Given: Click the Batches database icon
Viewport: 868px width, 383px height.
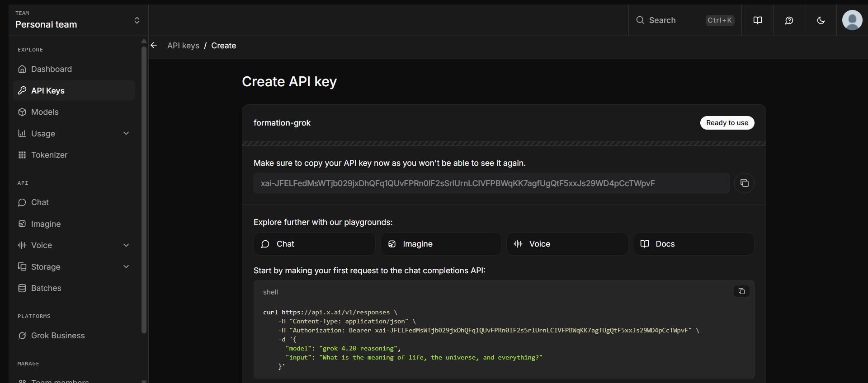Looking at the screenshot, I should point(22,288).
